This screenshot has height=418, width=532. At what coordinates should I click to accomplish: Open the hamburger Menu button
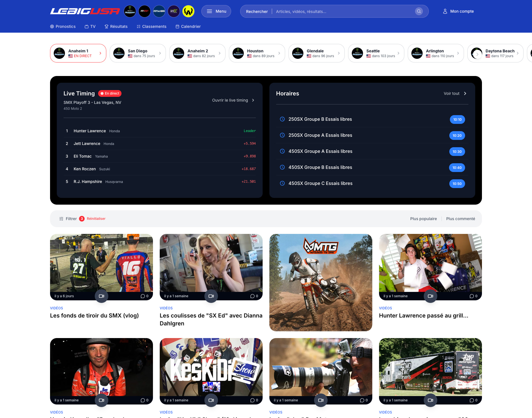(x=216, y=11)
